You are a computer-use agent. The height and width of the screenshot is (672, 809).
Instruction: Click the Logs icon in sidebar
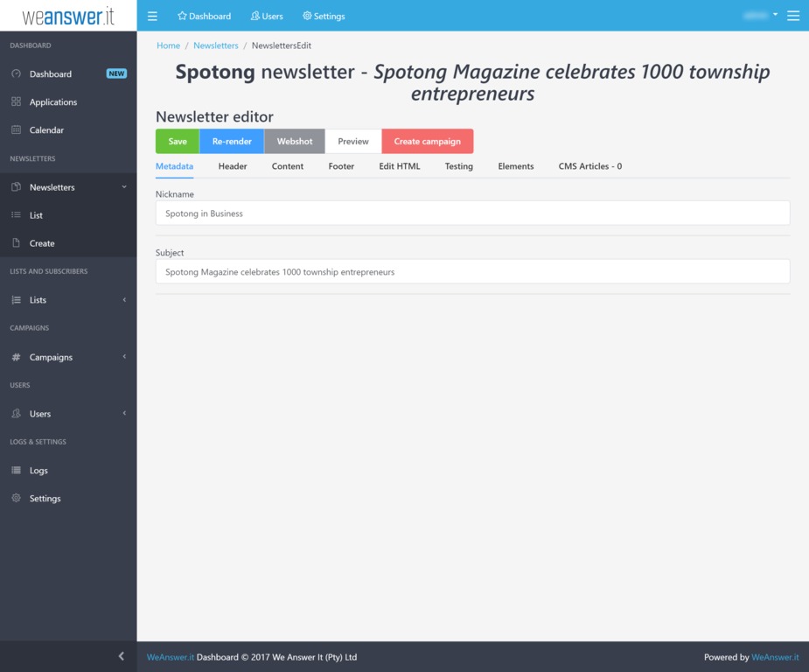tap(16, 471)
